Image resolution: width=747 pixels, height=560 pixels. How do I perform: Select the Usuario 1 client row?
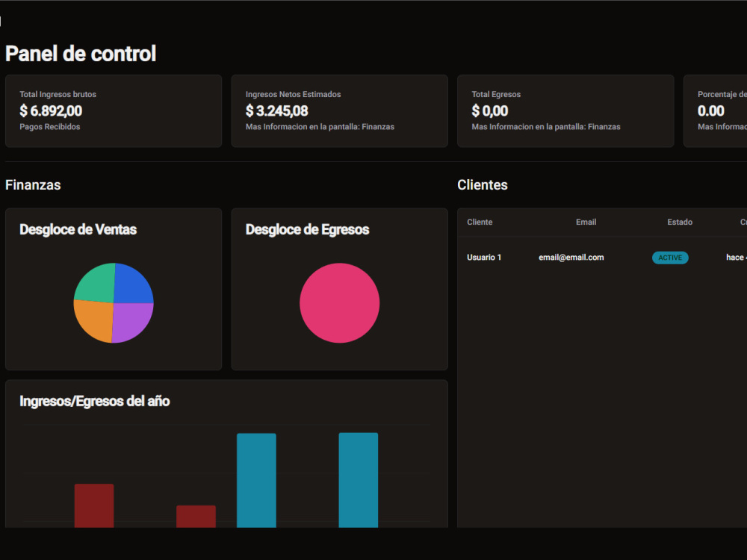[x=602, y=257]
